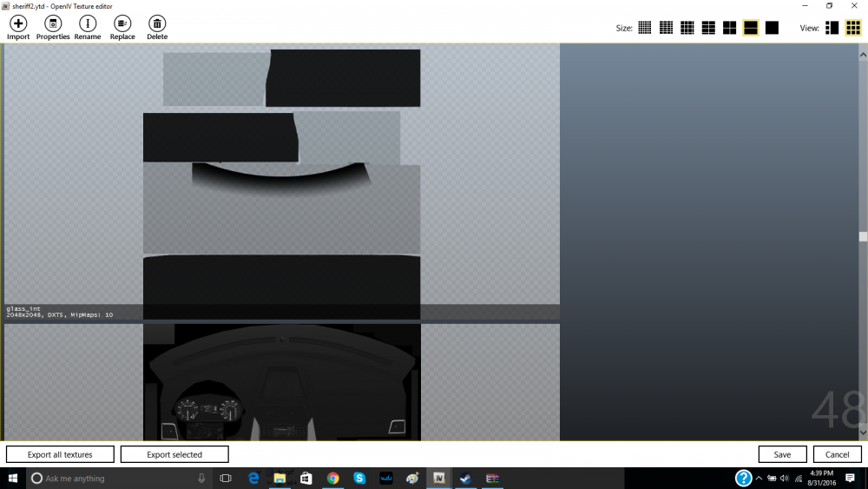Click the glass_int texture name label
Image resolution: width=868 pixels, height=489 pixels.
(23, 309)
